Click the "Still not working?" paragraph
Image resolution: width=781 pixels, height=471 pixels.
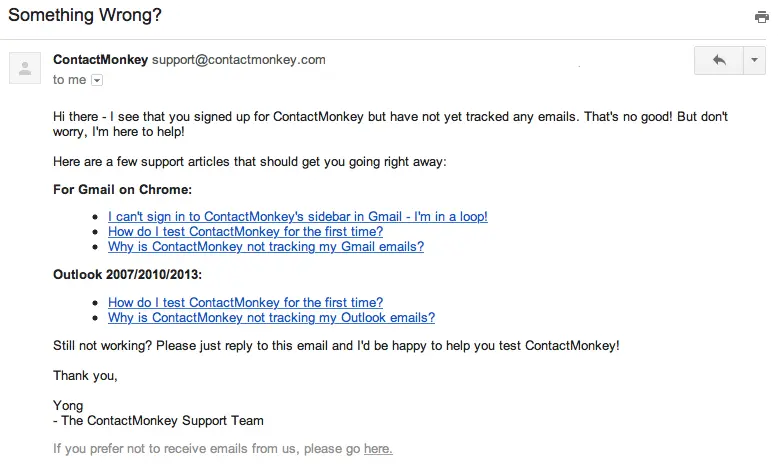coord(336,345)
